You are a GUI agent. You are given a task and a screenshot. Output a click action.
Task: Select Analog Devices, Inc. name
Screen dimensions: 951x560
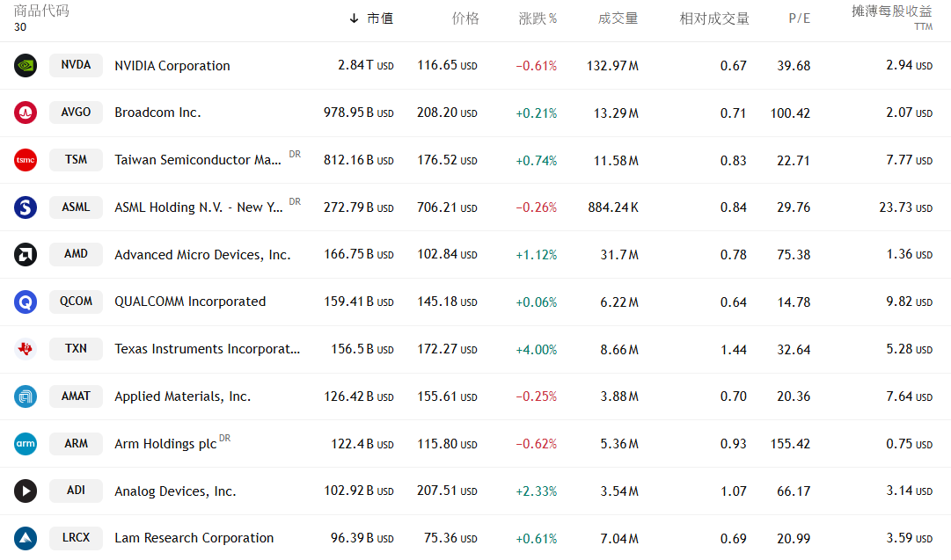[x=175, y=491]
